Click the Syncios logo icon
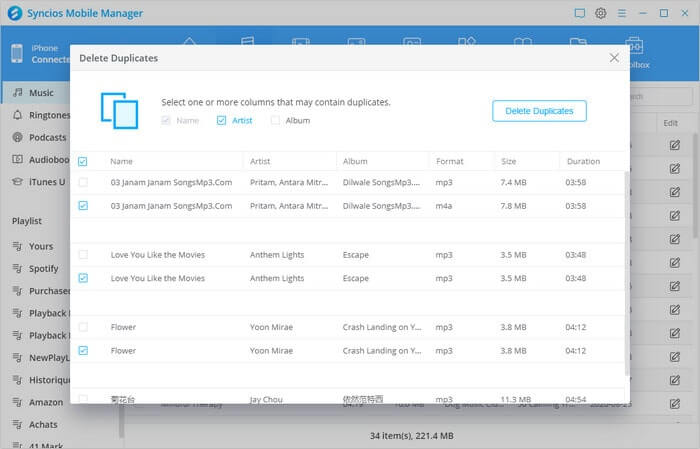The height and width of the screenshot is (449, 700). (15, 13)
